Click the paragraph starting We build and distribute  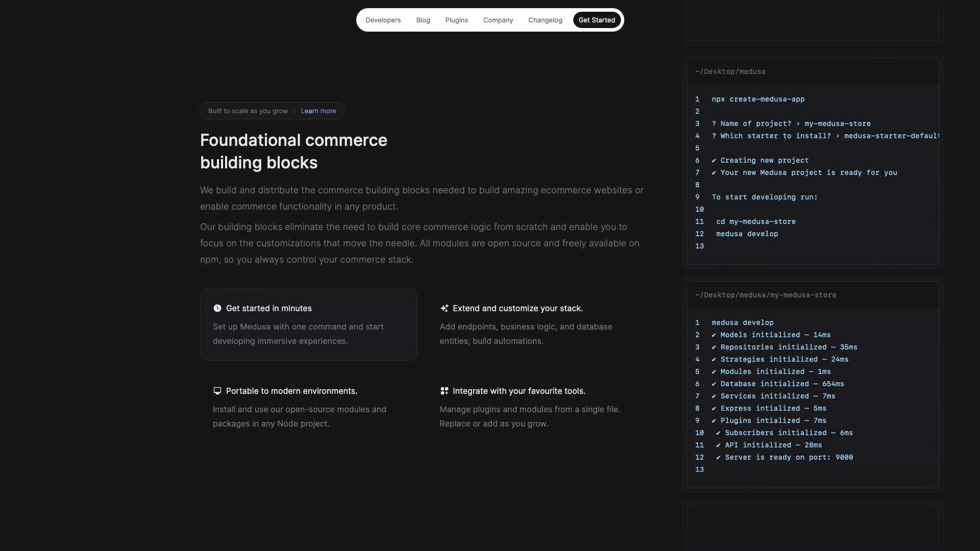click(x=422, y=198)
